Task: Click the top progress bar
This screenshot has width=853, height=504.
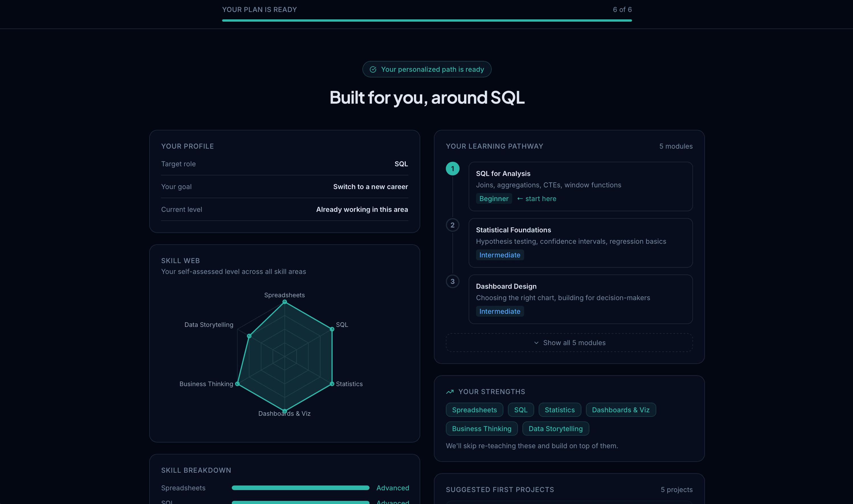Action: pyautogui.click(x=427, y=21)
